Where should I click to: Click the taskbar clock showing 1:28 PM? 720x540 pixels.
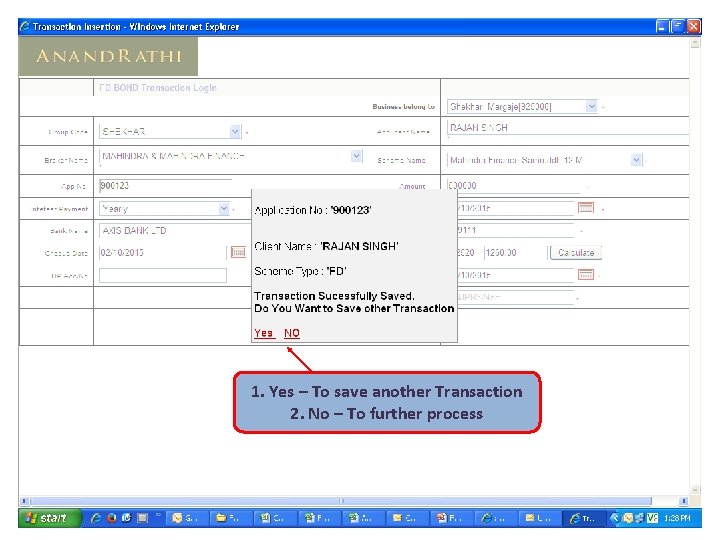click(678, 518)
